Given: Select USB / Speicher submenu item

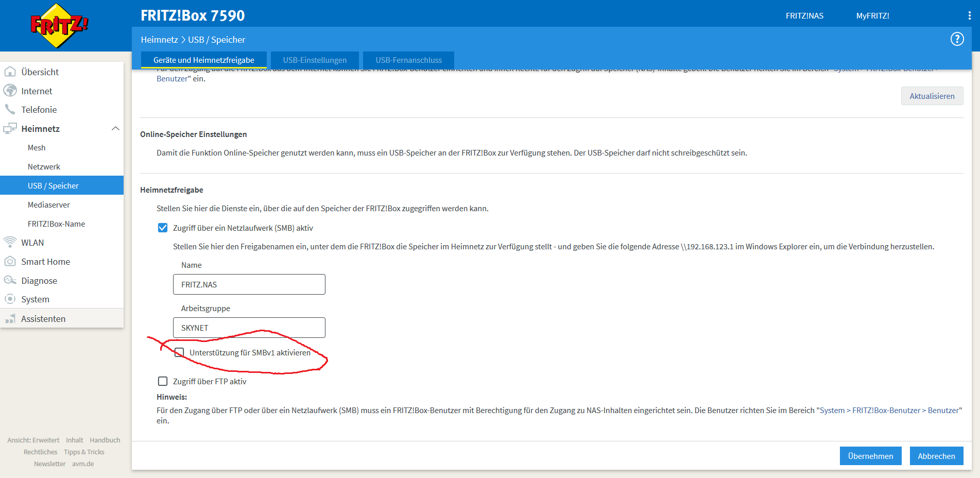Looking at the screenshot, I should point(62,185).
